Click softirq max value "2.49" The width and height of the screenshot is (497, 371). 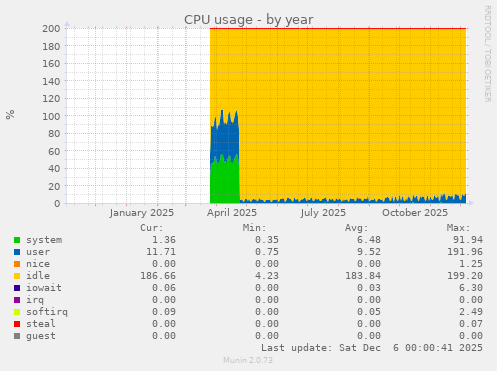pos(471,312)
